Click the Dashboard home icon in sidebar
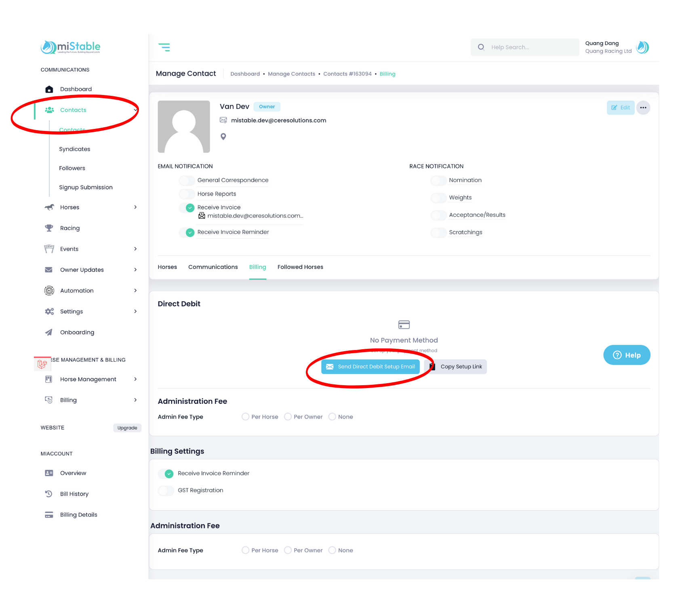Screen dimensions: 699x616 tap(49, 89)
